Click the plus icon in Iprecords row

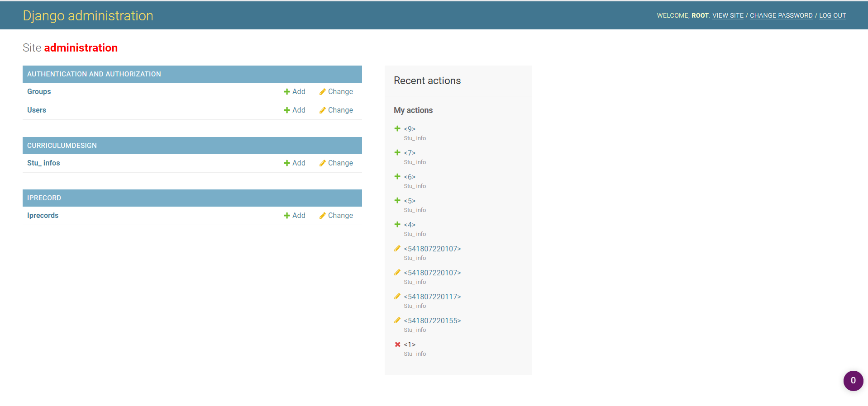click(x=287, y=216)
